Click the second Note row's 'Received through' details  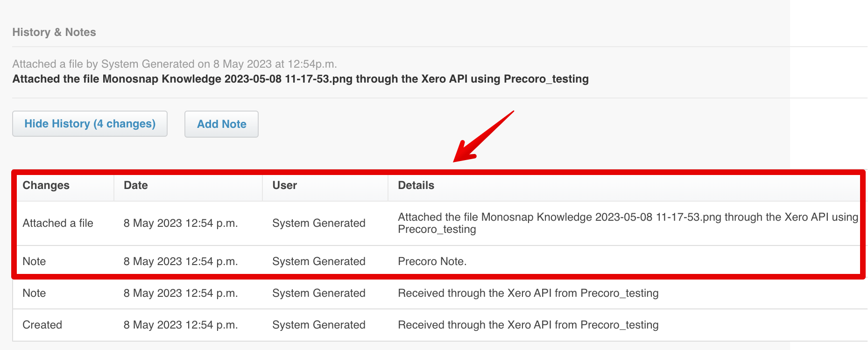tap(528, 293)
